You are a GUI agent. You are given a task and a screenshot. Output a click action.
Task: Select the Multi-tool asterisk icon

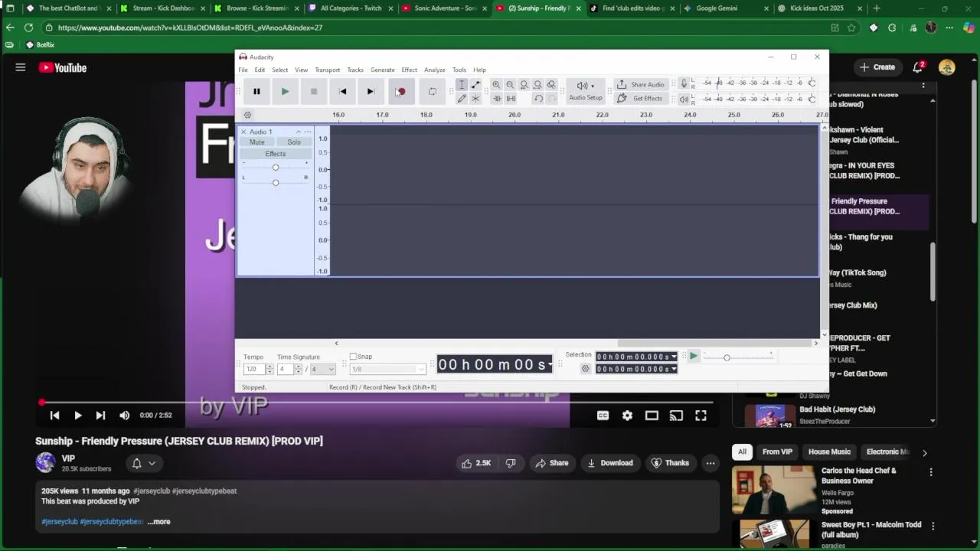pos(475,99)
